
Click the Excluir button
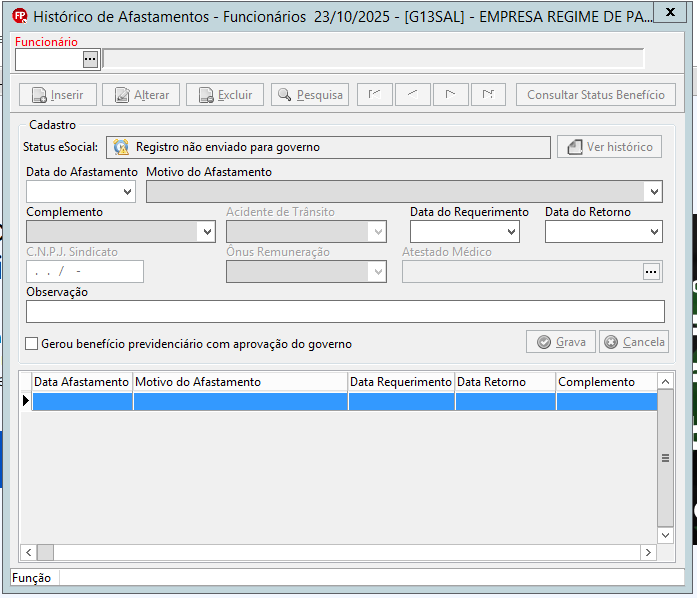[x=225, y=95]
